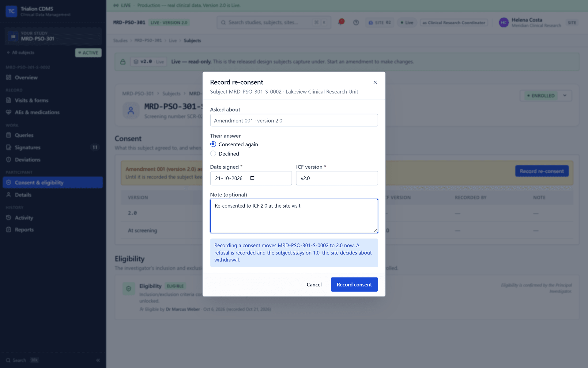Click the Record consent button
588x368 pixels.
pyautogui.click(x=354, y=285)
